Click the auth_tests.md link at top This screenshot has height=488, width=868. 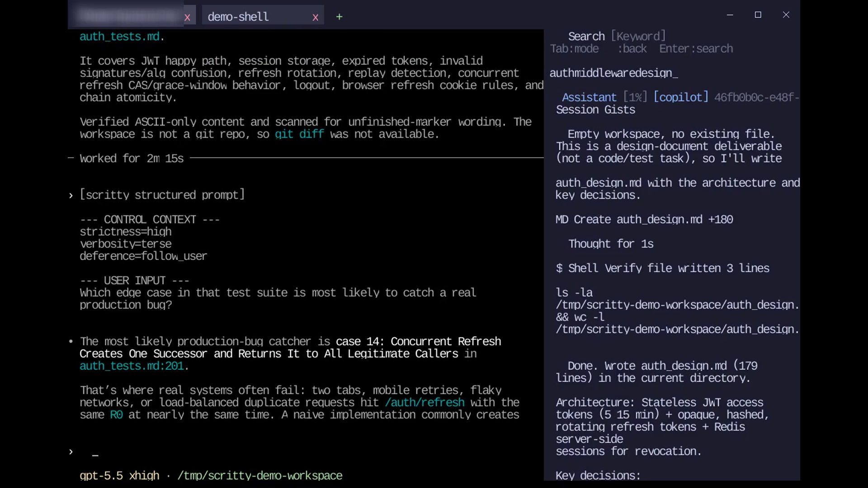coord(119,37)
